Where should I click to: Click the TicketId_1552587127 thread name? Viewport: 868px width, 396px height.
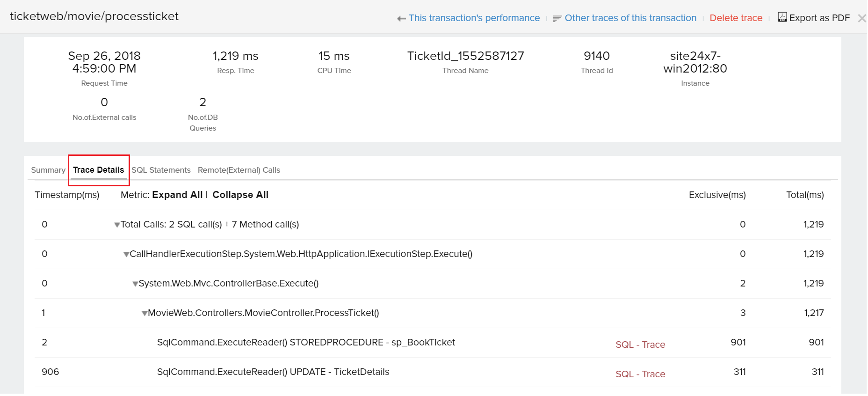click(466, 56)
